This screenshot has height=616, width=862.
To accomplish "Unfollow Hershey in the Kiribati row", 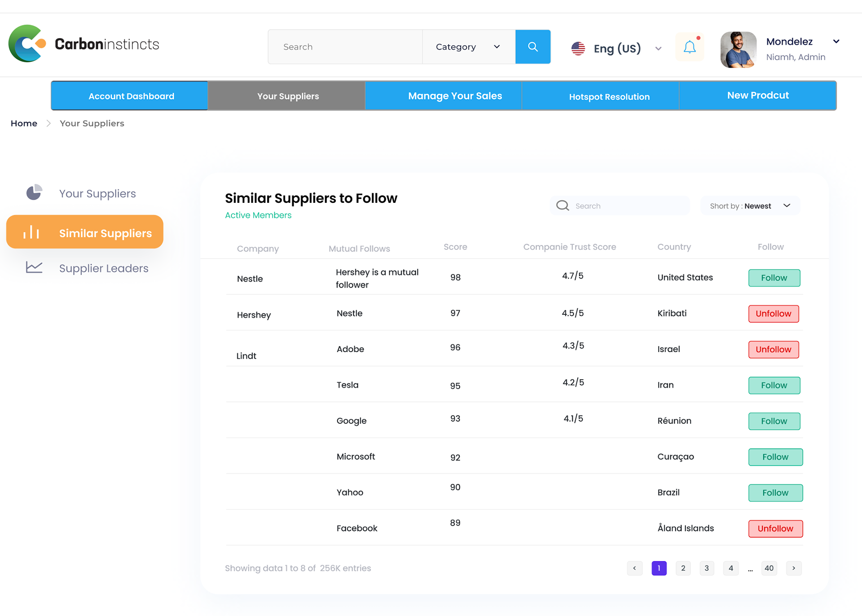I will (x=774, y=314).
